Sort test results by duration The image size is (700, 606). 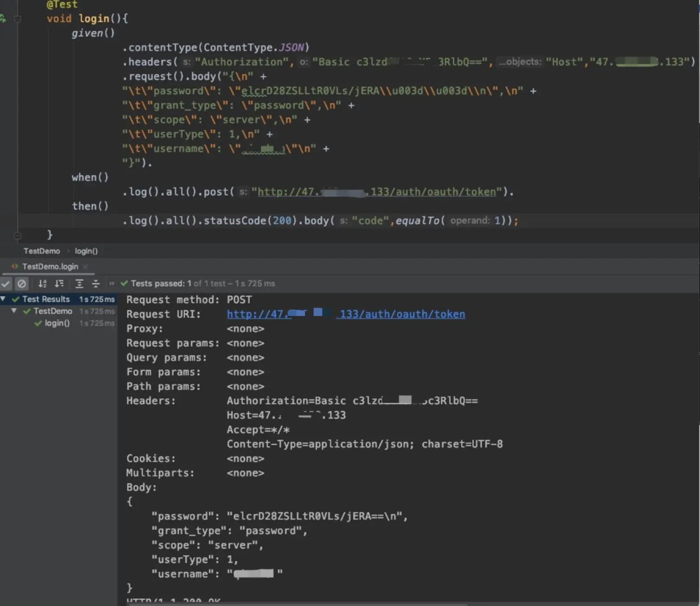[x=59, y=284]
